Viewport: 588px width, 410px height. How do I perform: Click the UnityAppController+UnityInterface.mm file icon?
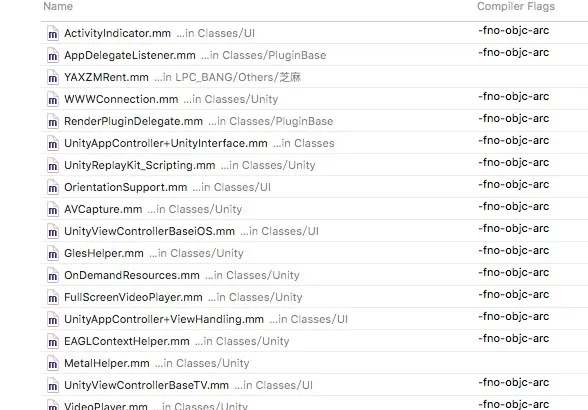coord(53,143)
